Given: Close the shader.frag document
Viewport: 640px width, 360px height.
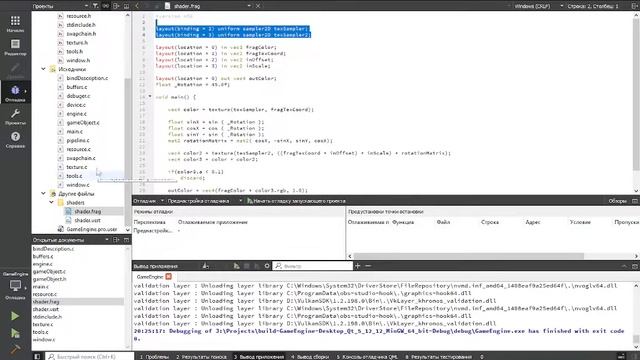Looking at the screenshot, I should pyautogui.click(x=258, y=6).
